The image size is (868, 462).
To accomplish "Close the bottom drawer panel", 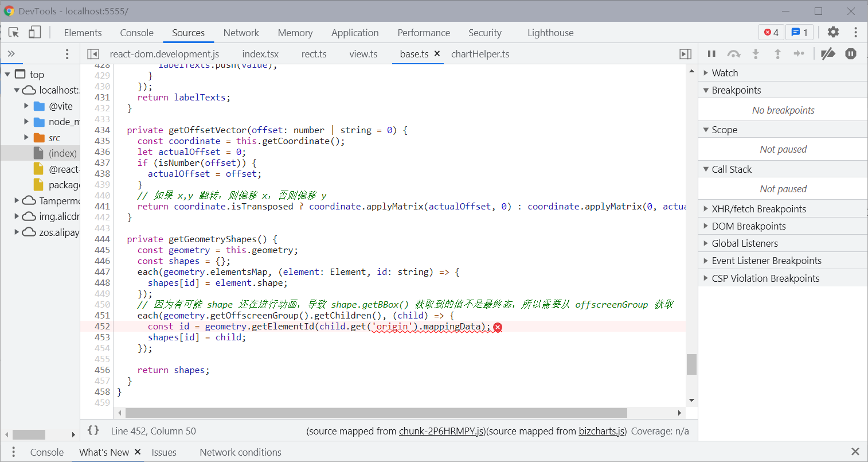I will tap(855, 452).
